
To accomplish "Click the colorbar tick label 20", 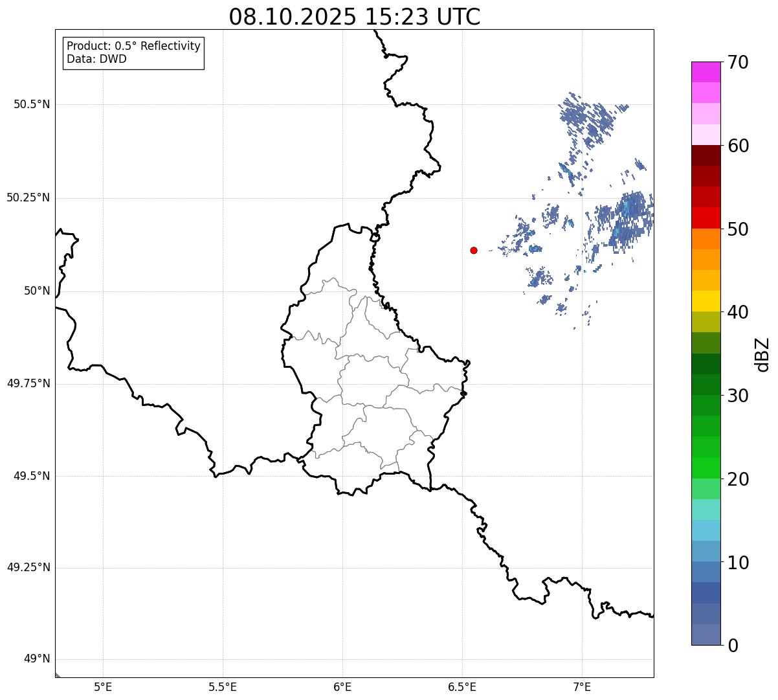I will click(x=738, y=479).
